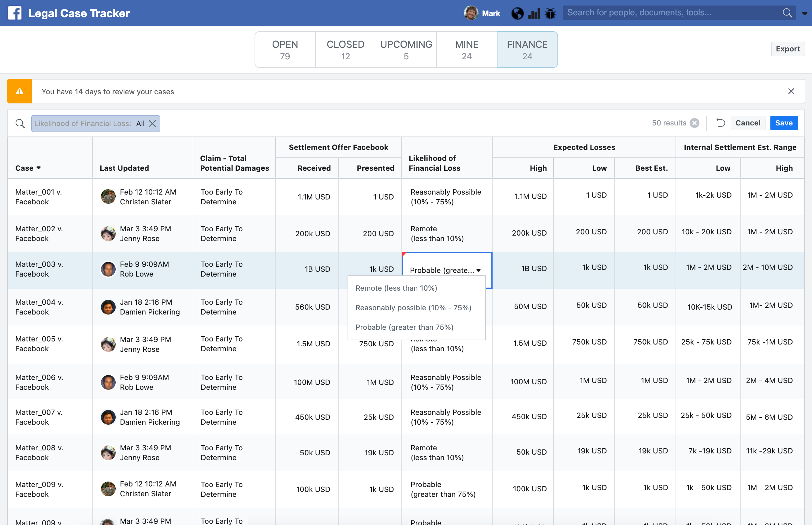Open the account menu arrow at top right
The width and height of the screenshot is (812, 525).
[804, 14]
